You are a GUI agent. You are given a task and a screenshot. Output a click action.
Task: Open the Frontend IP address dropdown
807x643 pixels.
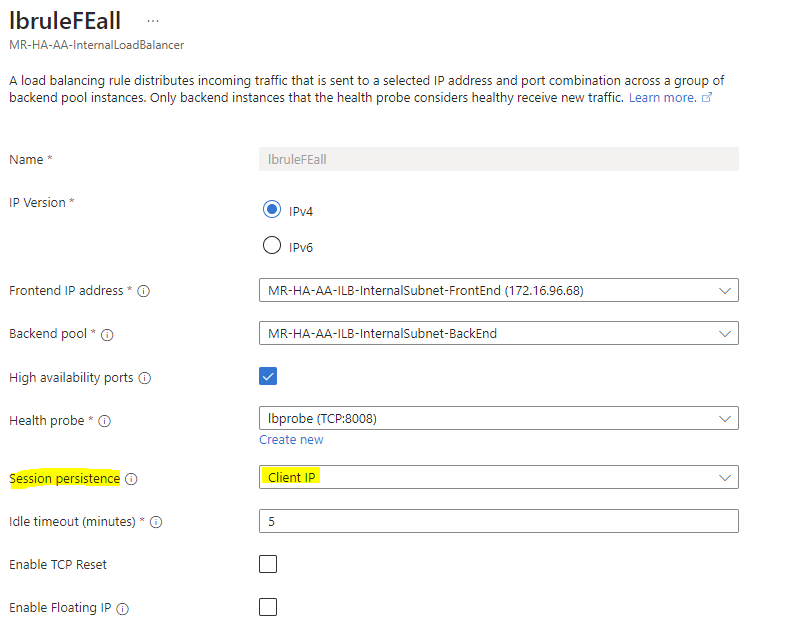[498, 290]
